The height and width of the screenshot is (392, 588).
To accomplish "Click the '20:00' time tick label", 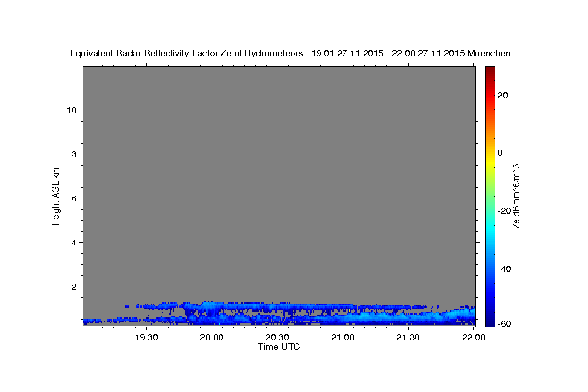I will [213, 337].
